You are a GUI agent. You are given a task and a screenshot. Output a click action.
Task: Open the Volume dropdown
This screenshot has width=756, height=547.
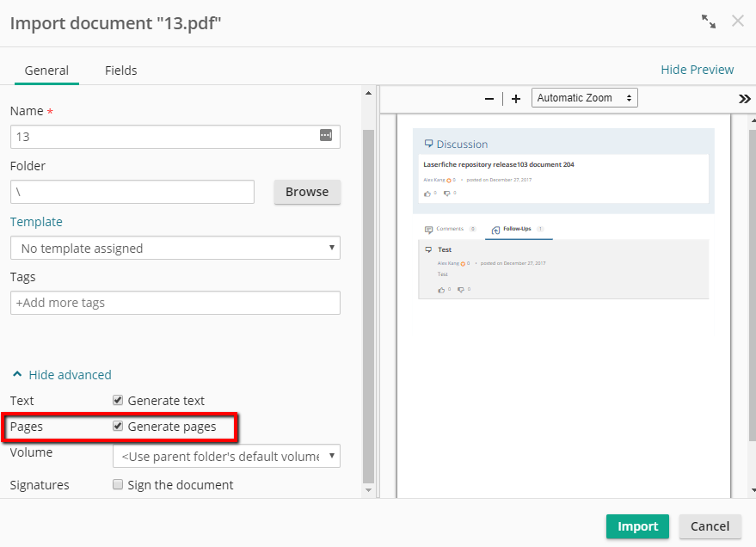pos(226,456)
